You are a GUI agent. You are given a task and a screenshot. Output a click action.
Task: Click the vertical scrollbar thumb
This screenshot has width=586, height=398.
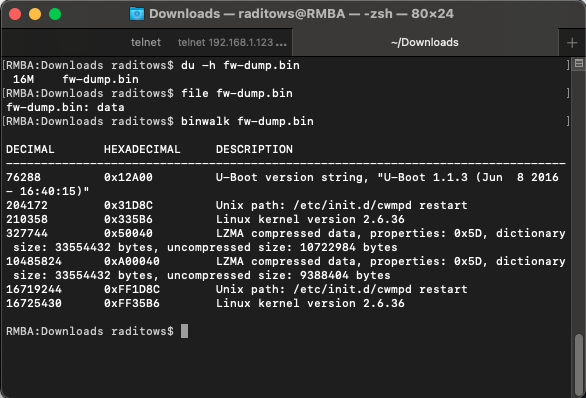pos(579,364)
